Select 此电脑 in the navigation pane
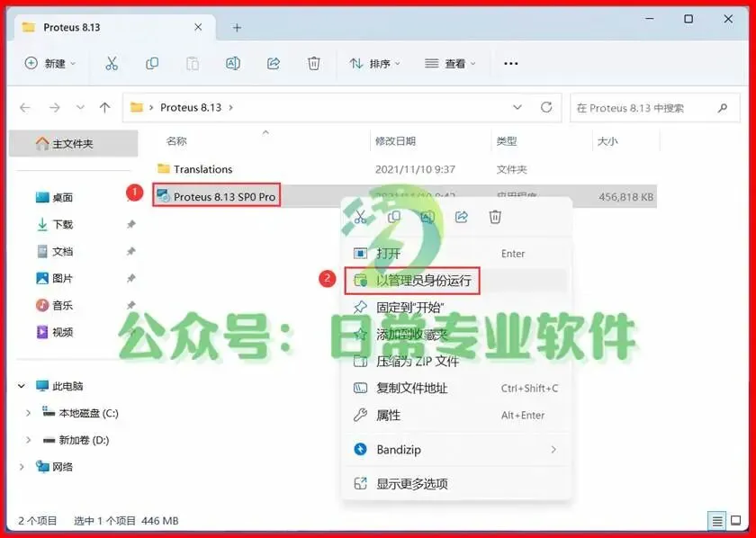The width and height of the screenshot is (756, 538). [x=59, y=386]
